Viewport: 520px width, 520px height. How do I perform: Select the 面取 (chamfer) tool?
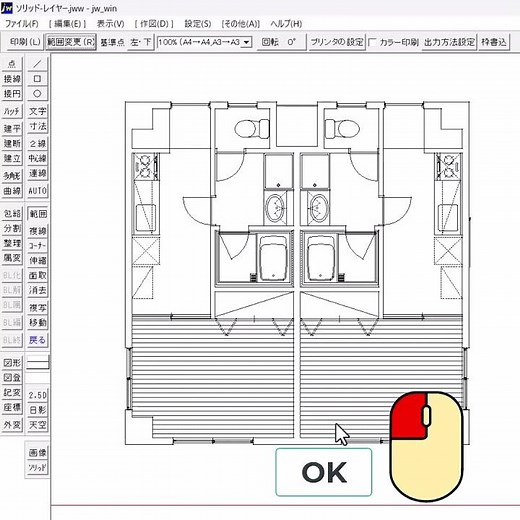coord(37,276)
